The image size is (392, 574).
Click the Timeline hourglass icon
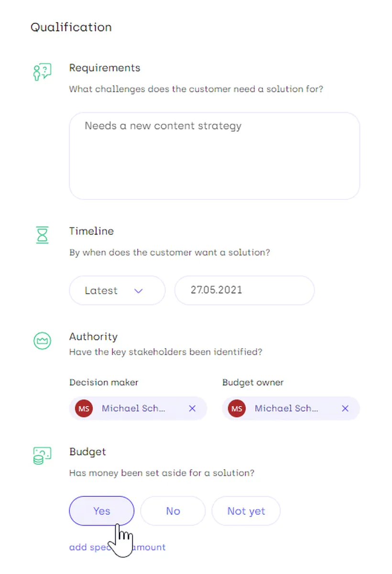(43, 235)
